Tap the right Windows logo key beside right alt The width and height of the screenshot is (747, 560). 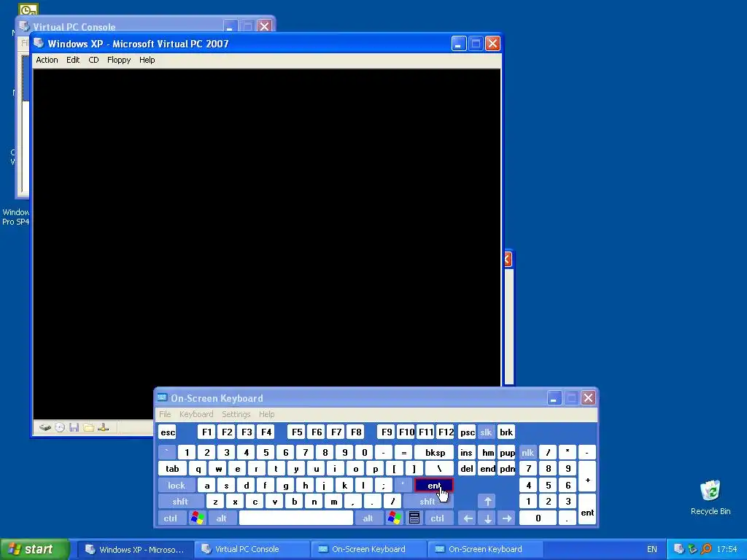pos(395,518)
